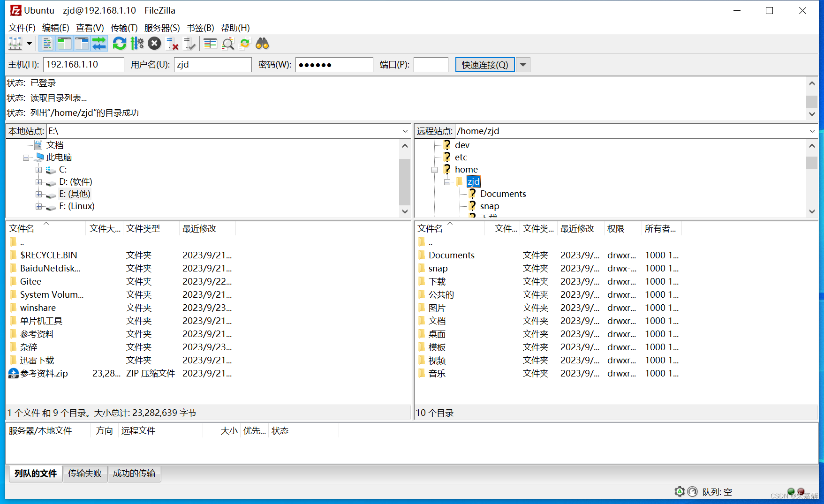Open the directory listing filters dialog
The height and width of the screenshot is (504, 824).
210,44
